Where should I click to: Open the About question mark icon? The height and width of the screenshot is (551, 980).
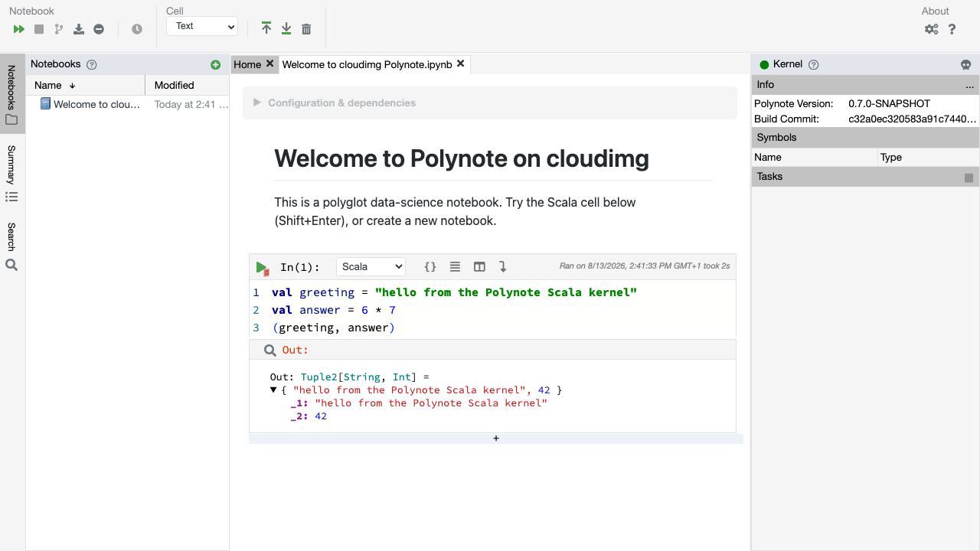tap(952, 29)
